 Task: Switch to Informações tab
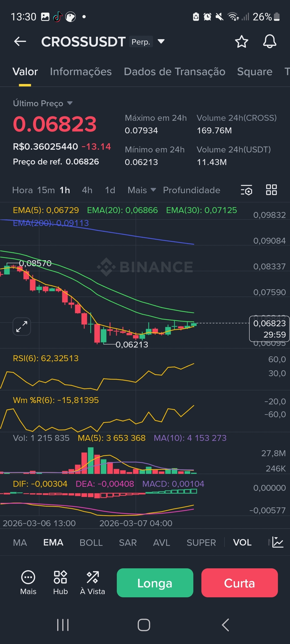click(81, 72)
